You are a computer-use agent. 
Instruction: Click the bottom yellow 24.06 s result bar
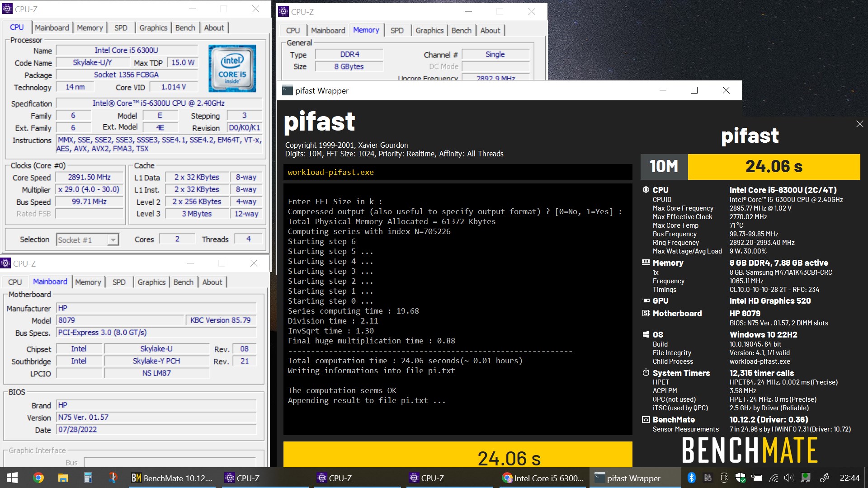[458, 455]
